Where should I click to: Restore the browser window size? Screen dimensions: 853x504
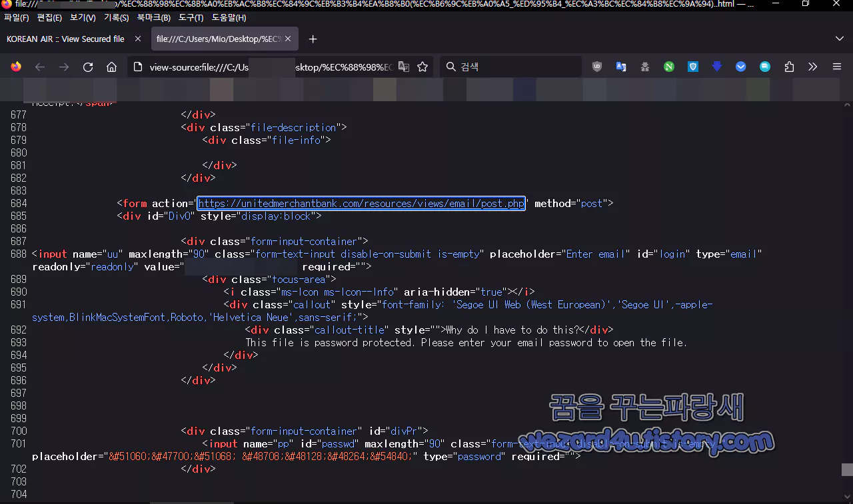point(806,4)
